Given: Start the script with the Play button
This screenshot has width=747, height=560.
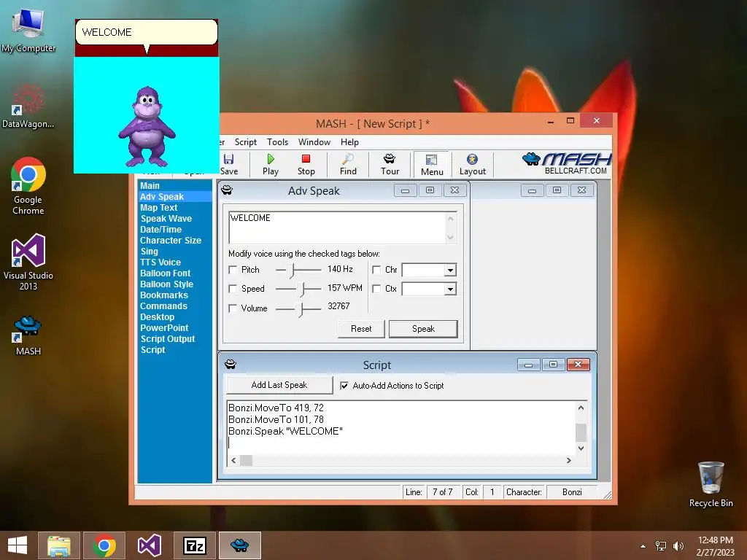Looking at the screenshot, I should [x=271, y=164].
